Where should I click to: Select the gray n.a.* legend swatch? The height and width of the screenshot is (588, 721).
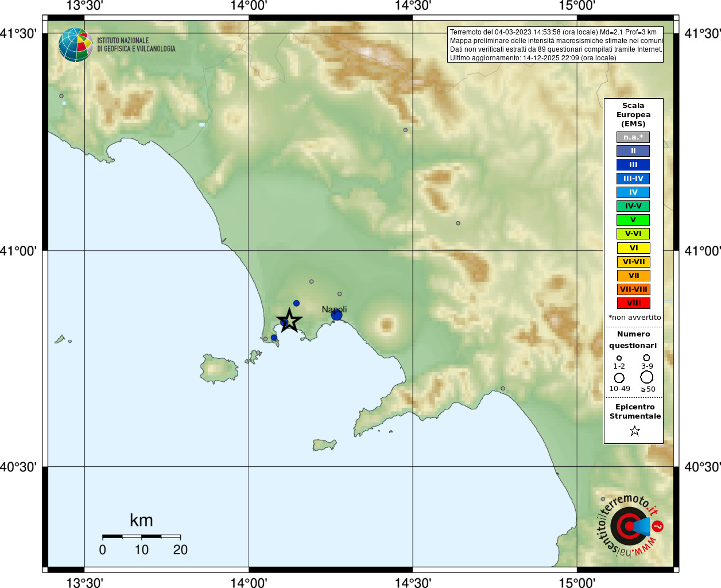click(x=633, y=137)
